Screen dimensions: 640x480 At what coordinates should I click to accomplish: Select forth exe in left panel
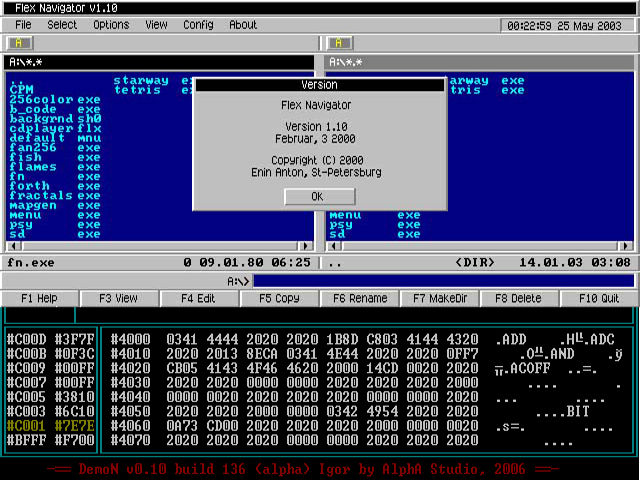click(55, 186)
